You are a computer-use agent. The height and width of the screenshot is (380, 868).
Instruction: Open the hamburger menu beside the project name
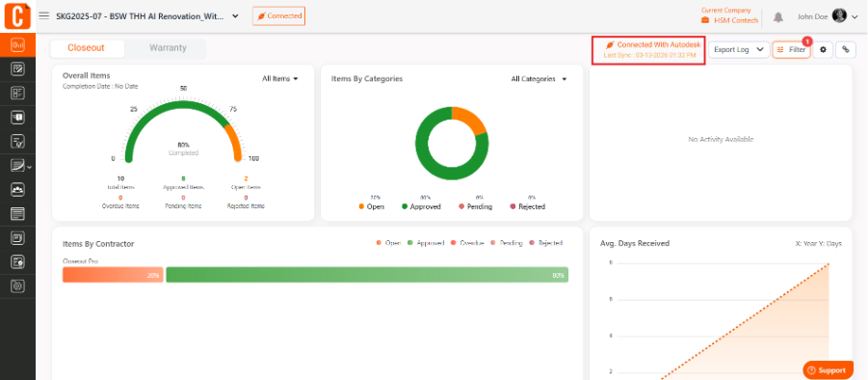(43, 15)
